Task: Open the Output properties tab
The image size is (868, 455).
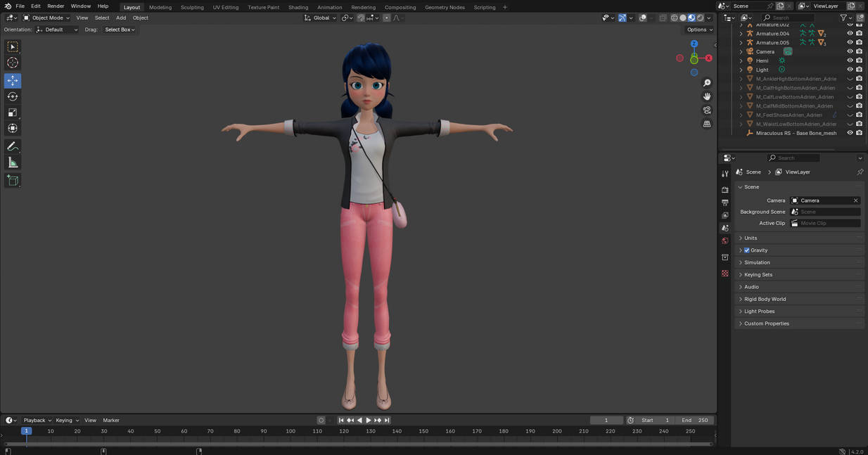Action: pos(725,203)
